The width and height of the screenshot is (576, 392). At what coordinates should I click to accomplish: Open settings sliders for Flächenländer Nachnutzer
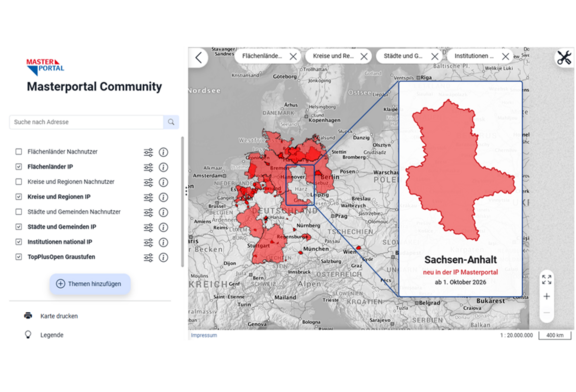[x=148, y=152]
